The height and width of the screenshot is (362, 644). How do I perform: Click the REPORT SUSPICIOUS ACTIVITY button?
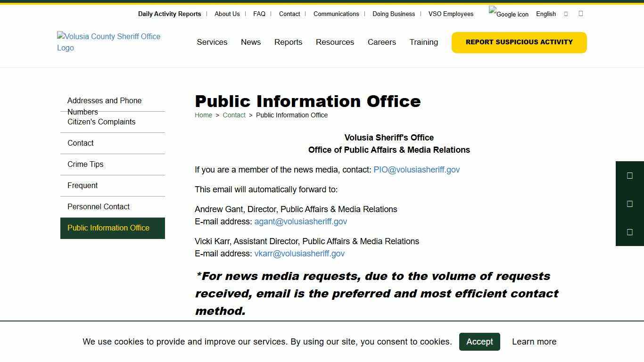click(x=519, y=42)
